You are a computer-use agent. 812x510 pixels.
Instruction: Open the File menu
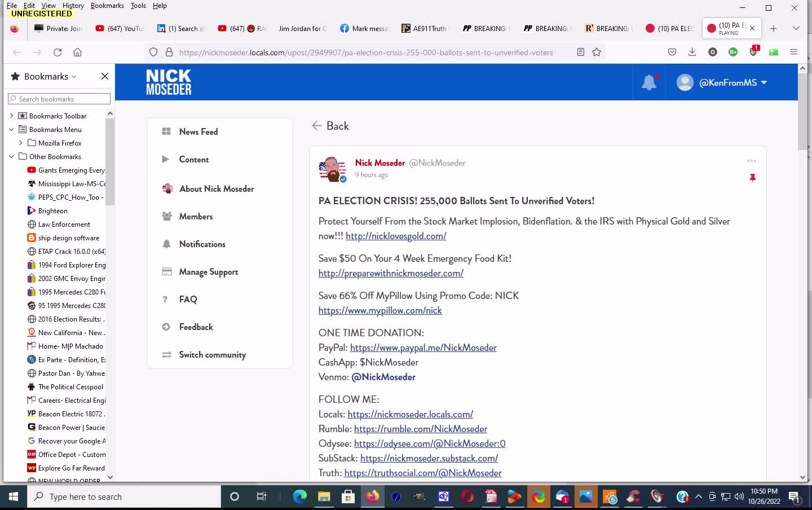pyautogui.click(x=12, y=6)
